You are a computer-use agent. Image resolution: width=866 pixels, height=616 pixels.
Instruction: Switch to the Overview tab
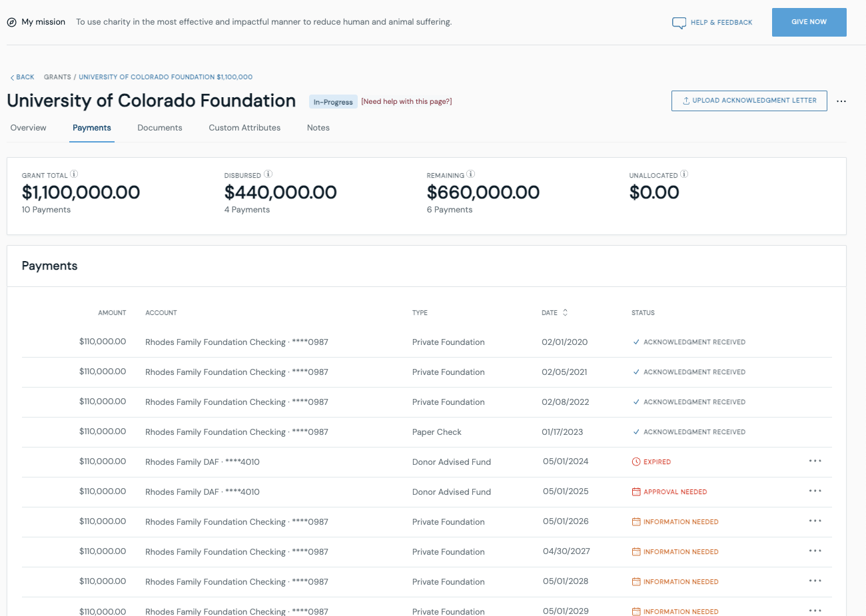(x=29, y=128)
